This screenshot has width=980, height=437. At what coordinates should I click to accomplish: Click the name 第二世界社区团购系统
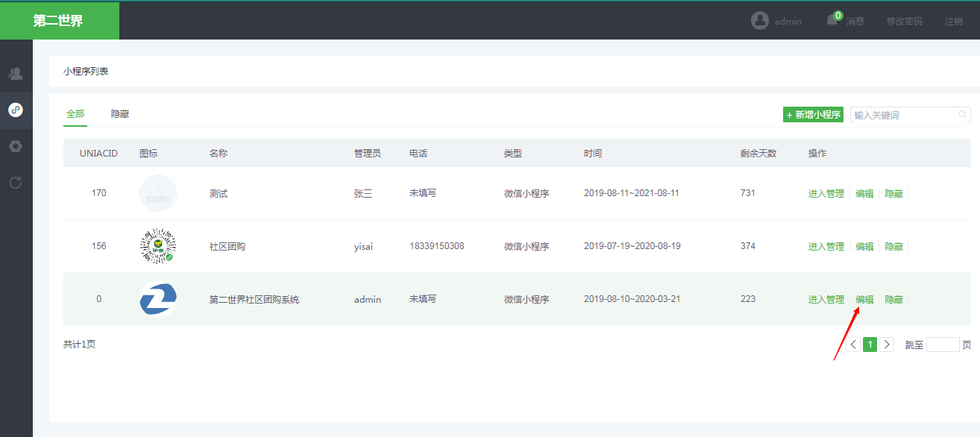click(x=254, y=300)
